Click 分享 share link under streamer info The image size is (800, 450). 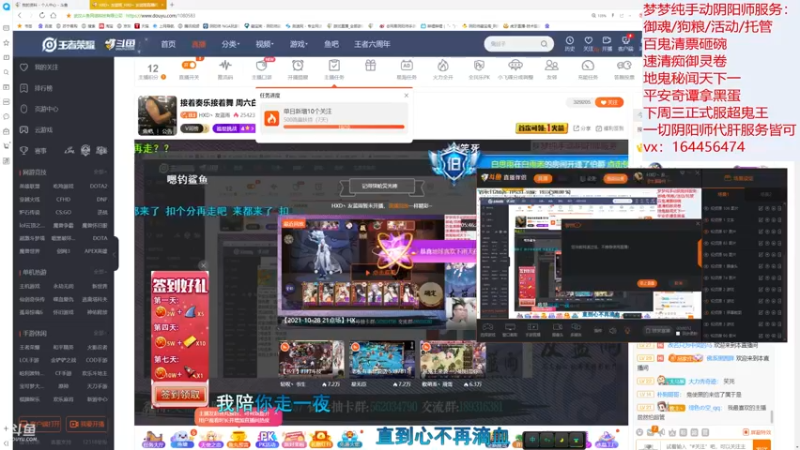tap(582, 129)
